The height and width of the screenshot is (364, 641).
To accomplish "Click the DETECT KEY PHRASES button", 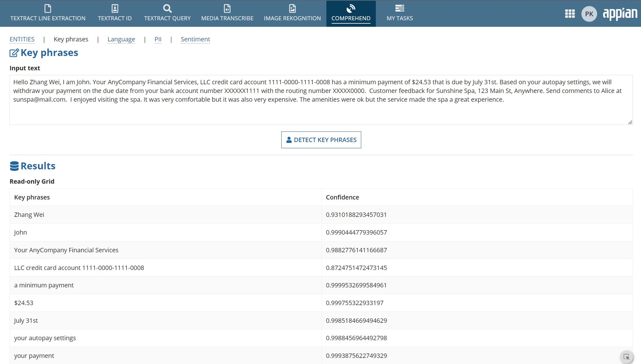I will (321, 140).
